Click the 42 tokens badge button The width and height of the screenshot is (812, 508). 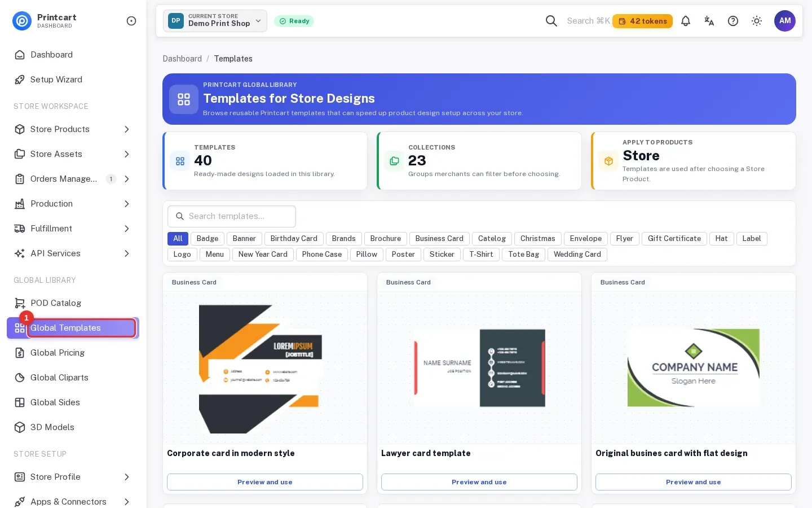point(643,21)
